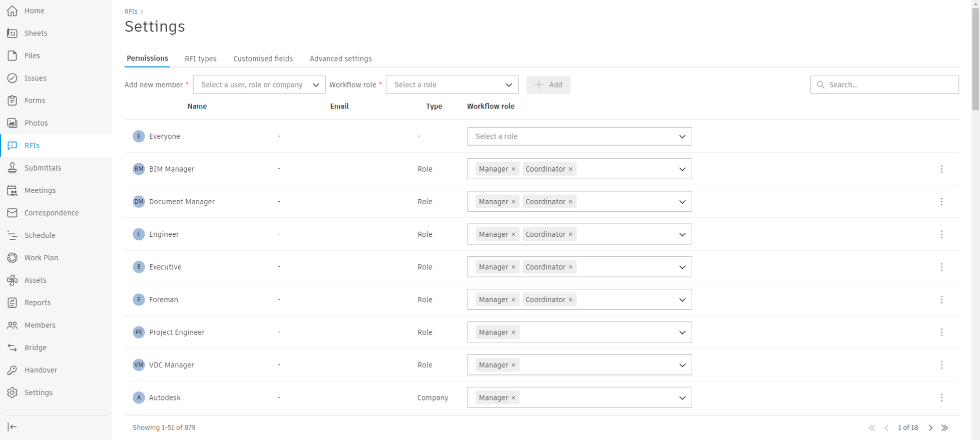This screenshot has height=440, width=980.
Task: Open the Handover key icon
Action: 13,370
